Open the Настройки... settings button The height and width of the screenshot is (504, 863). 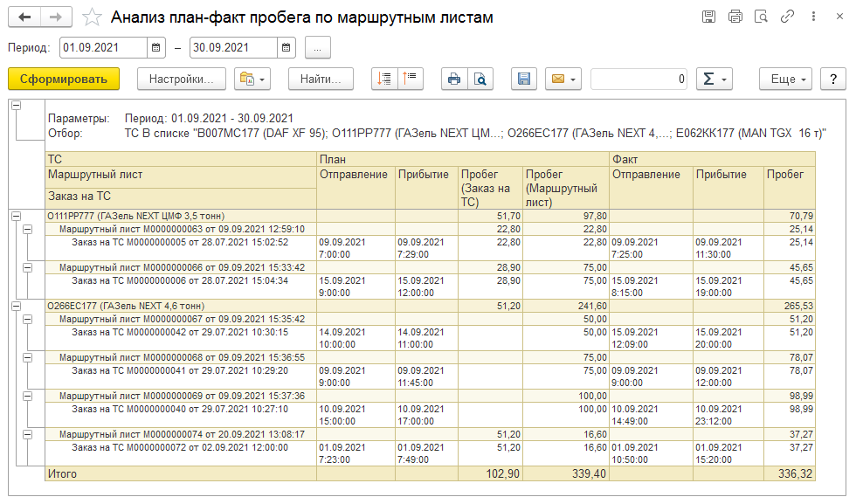(x=182, y=79)
